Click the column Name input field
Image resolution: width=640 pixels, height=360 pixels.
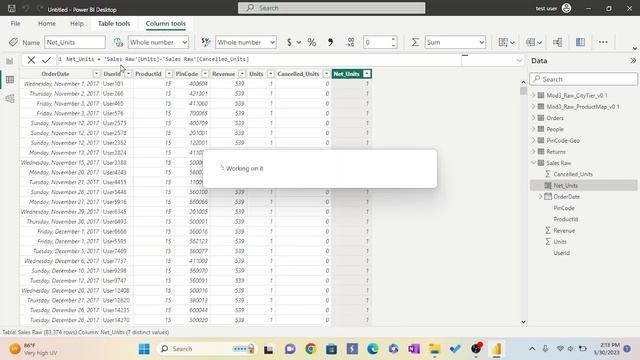pyautogui.click(x=75, y=42)
